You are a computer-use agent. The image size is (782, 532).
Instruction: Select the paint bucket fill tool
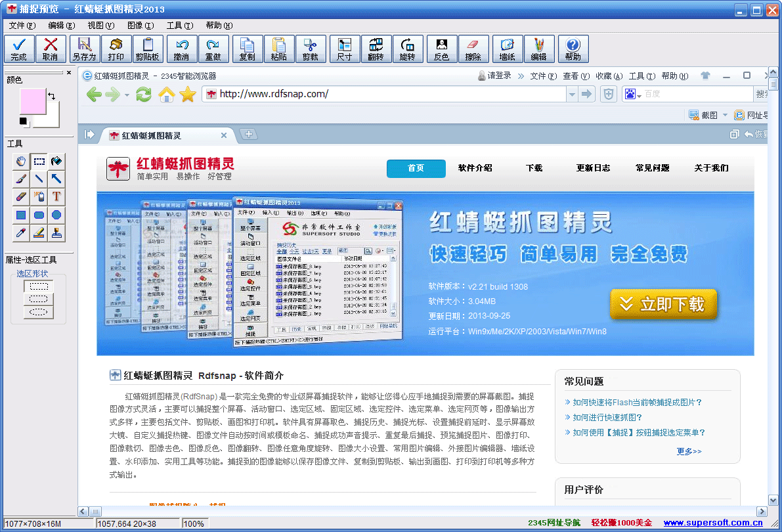(x=56, y=161)
